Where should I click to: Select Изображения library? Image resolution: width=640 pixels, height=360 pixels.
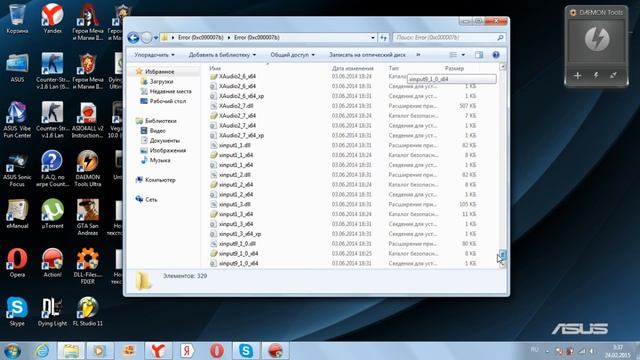click(168, 150)
